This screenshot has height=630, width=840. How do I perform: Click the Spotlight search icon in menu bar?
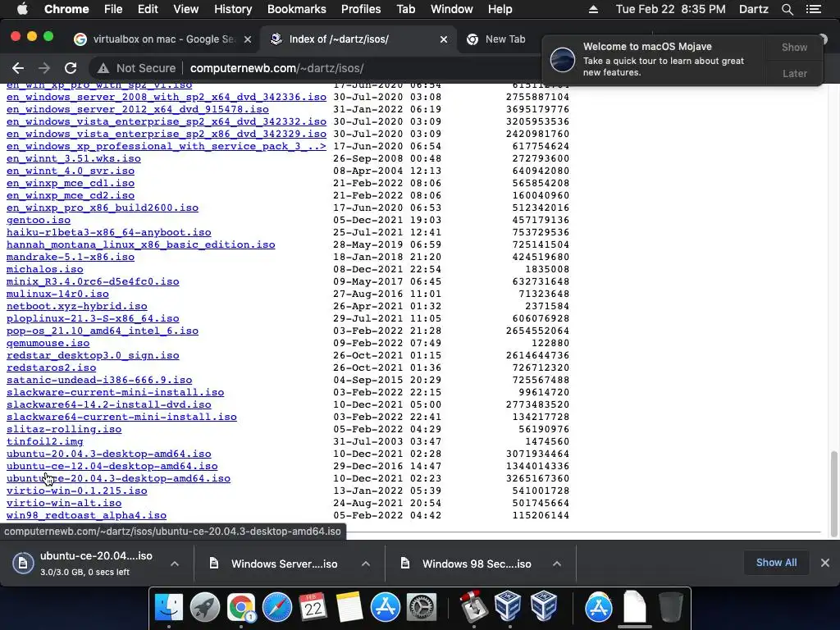[x=787, y=9]
